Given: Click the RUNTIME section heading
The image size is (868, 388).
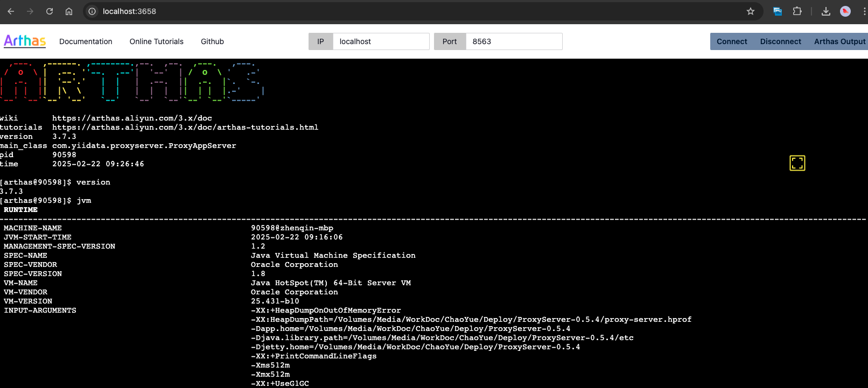Looking at the screenshot, I should 20,209.
